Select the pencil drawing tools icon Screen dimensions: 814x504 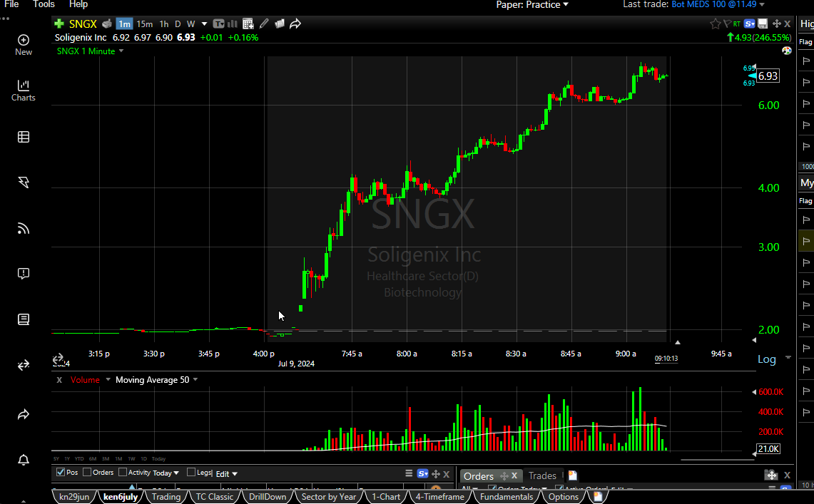(264, 24)
